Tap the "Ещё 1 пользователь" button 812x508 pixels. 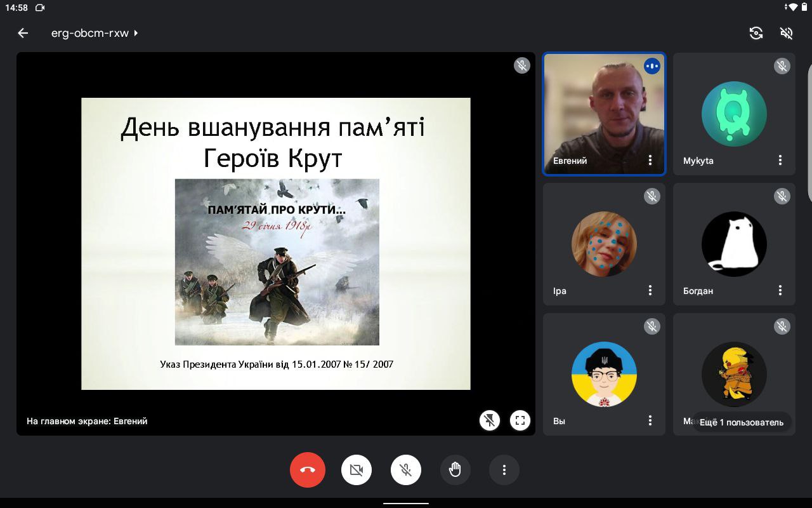pos(741,422)
